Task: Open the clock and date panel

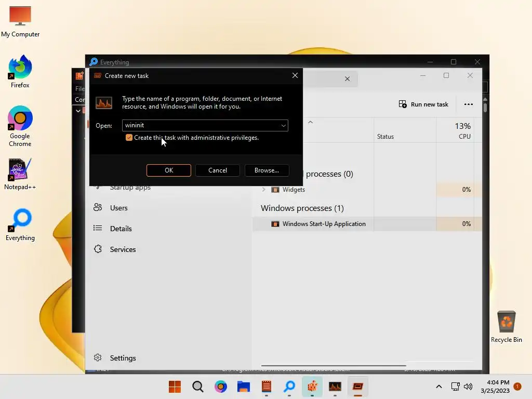Action: (495, 387)
